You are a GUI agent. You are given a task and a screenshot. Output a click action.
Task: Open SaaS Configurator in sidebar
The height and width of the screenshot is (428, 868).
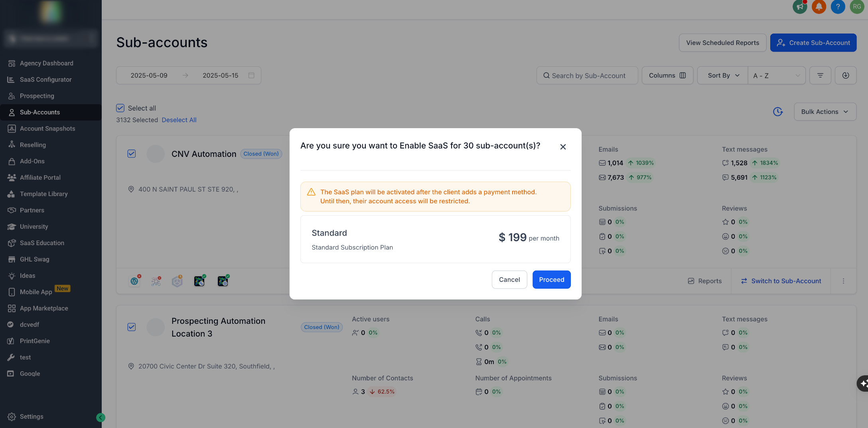coord(46,79)
